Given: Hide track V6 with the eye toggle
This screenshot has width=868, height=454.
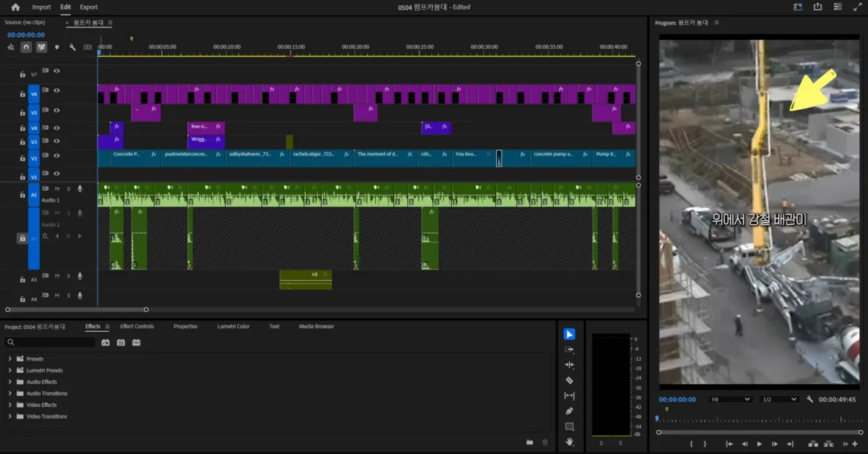Looking at the screenshot, I should click(56, 90).
